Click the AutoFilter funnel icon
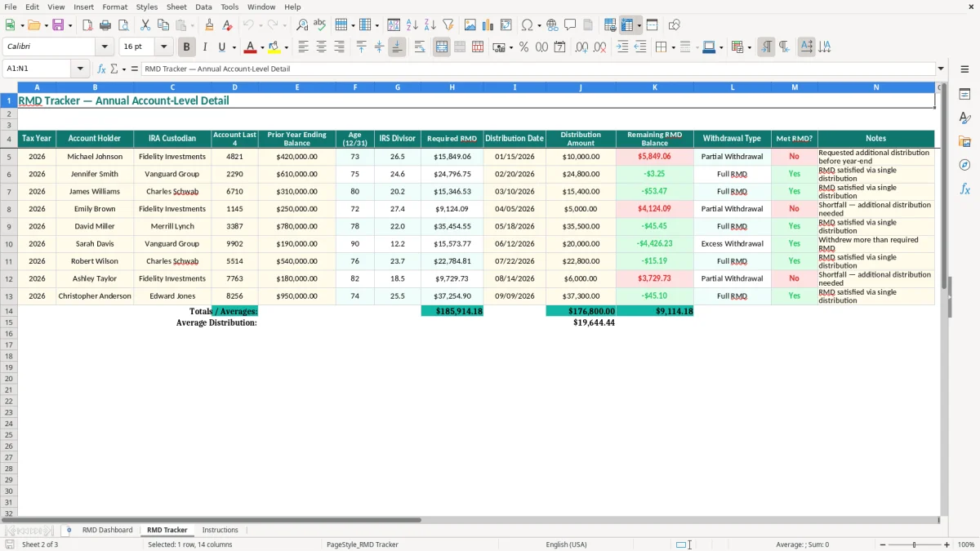 pos(448,25)
